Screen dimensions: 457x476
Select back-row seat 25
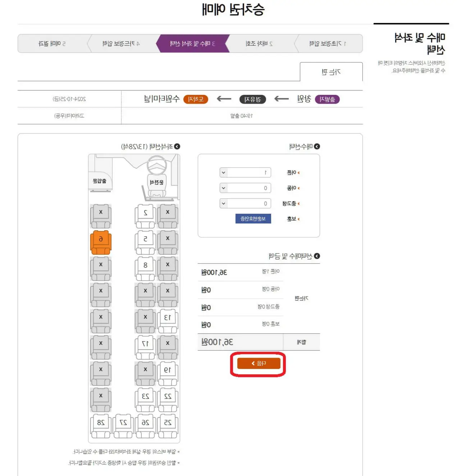168,426
